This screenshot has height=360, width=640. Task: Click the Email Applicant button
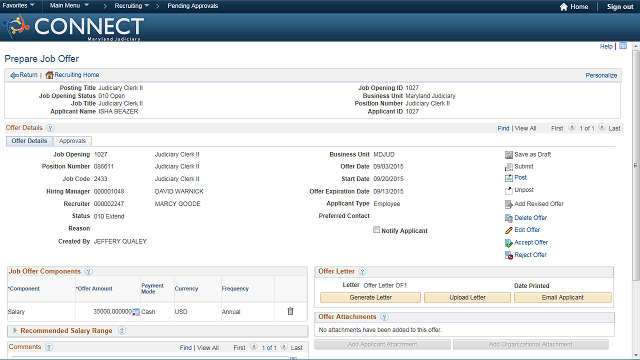tap(563, 298)
